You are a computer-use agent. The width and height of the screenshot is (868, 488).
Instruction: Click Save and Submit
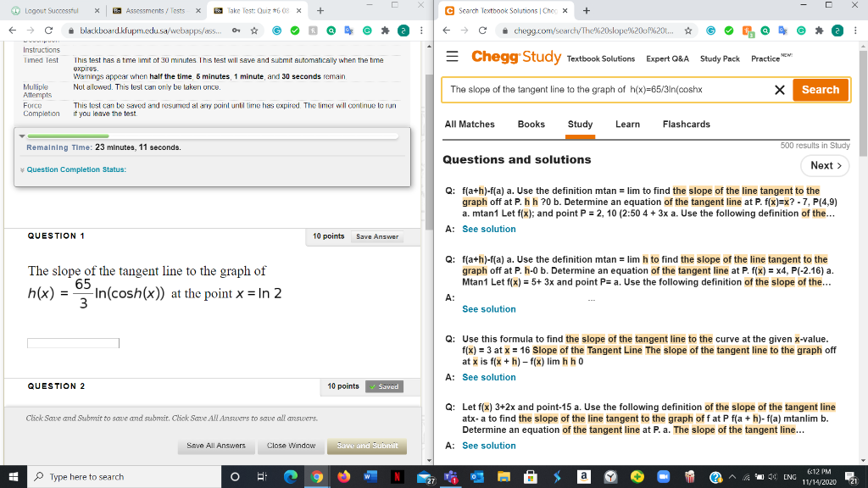click(367, 446)
